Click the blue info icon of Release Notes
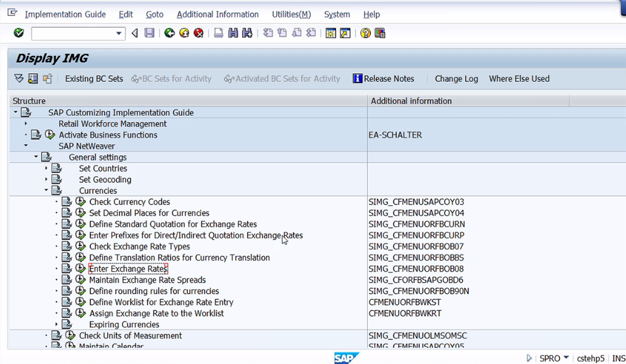The width and height of the screenshot is (626, 364). [357, 79]
